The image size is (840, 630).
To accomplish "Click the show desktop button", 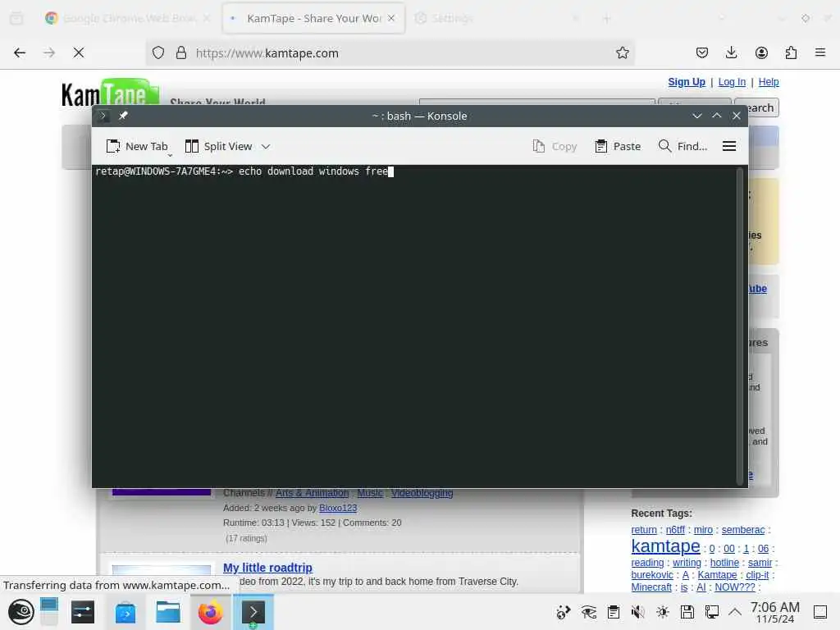I will click(x=820, y=612).
